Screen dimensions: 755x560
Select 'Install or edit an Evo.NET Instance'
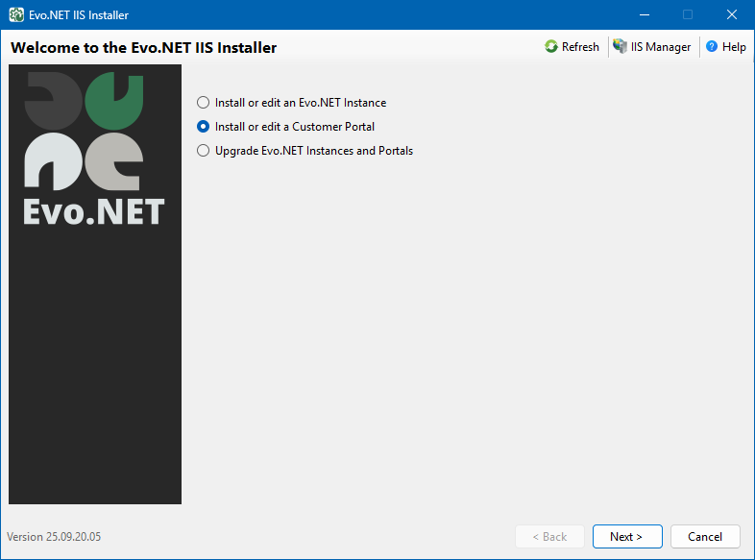[x=203, y=103]
